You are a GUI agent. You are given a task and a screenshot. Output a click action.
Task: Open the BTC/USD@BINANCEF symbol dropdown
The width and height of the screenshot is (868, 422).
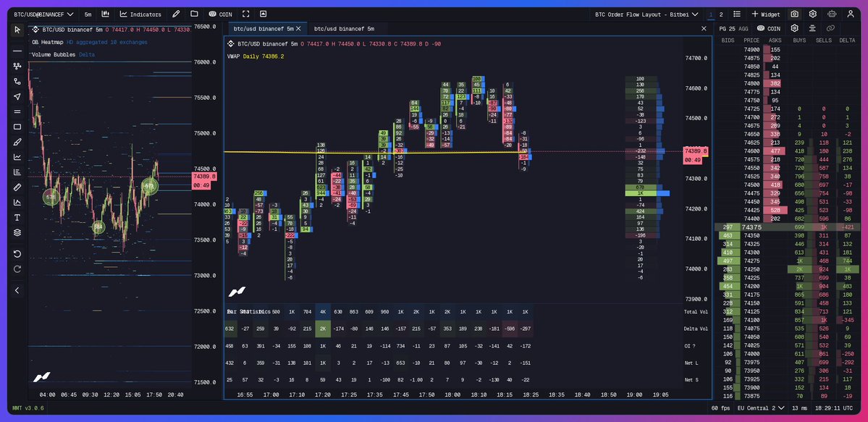[x=43, y=14]
